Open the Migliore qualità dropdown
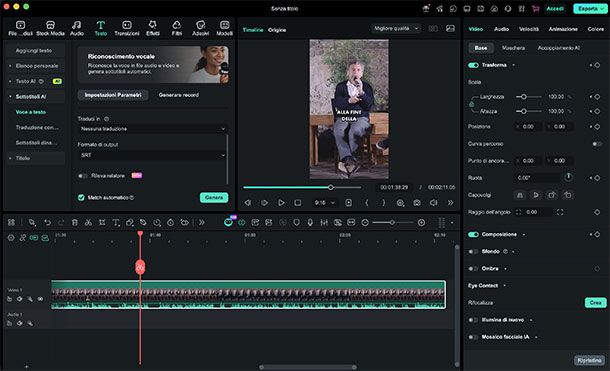610x371 pixels. (x=396, y=28)
